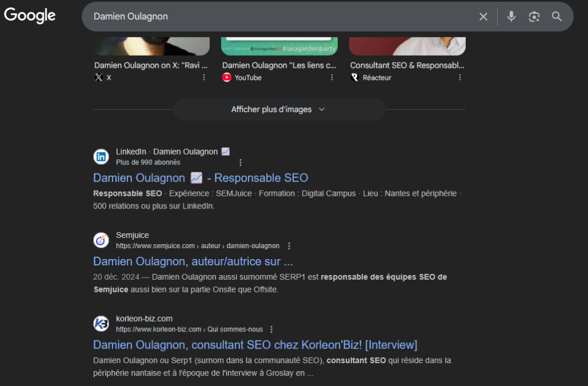This screenshot has width=588, height=386.
Task: Open the YouTube source icon under second image
Action: point(227,78)
